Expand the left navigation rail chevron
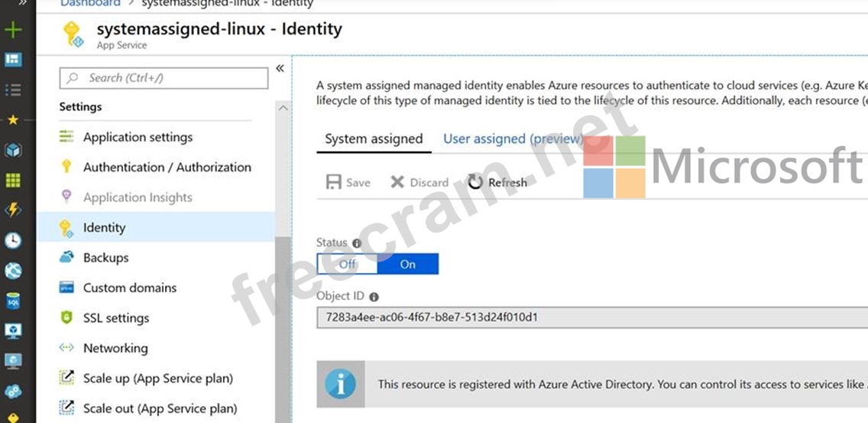This screenshot has height=423, width=868. [x=21, y=4]
